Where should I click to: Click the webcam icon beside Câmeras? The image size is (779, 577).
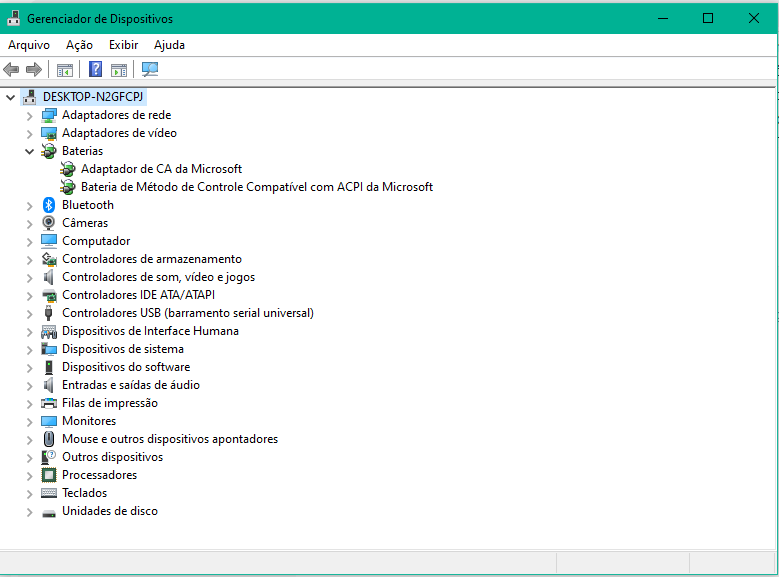pyautogui.click(x=49, y=223)
